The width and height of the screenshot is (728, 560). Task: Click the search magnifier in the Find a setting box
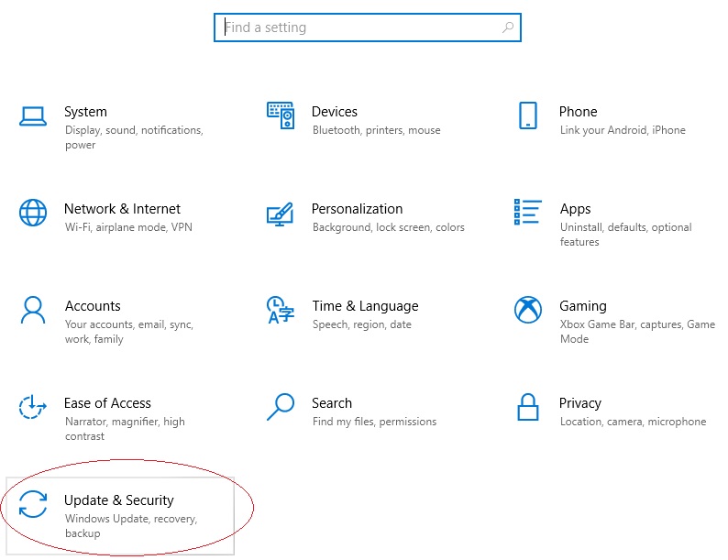pos(508,27)
